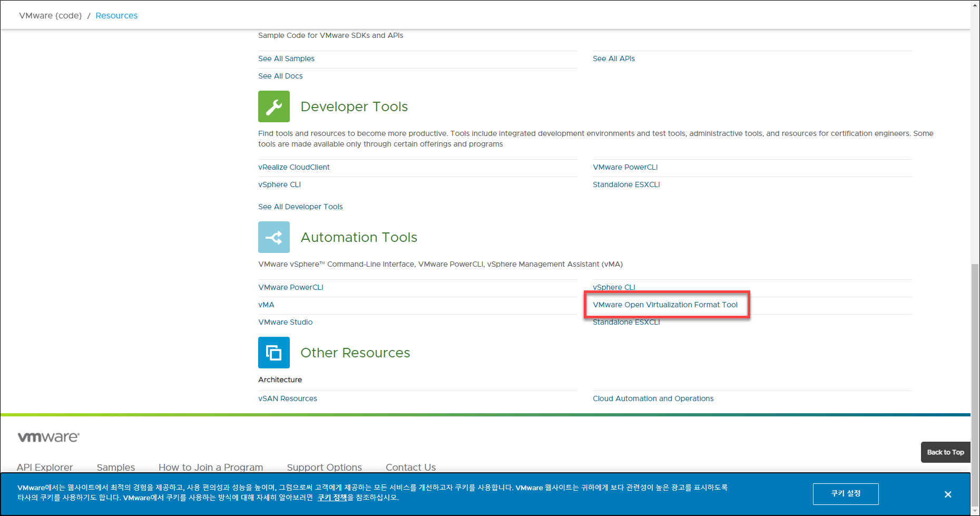
Task: Click the vertical page scrollbar thumb
Action: tap(975, 385)
